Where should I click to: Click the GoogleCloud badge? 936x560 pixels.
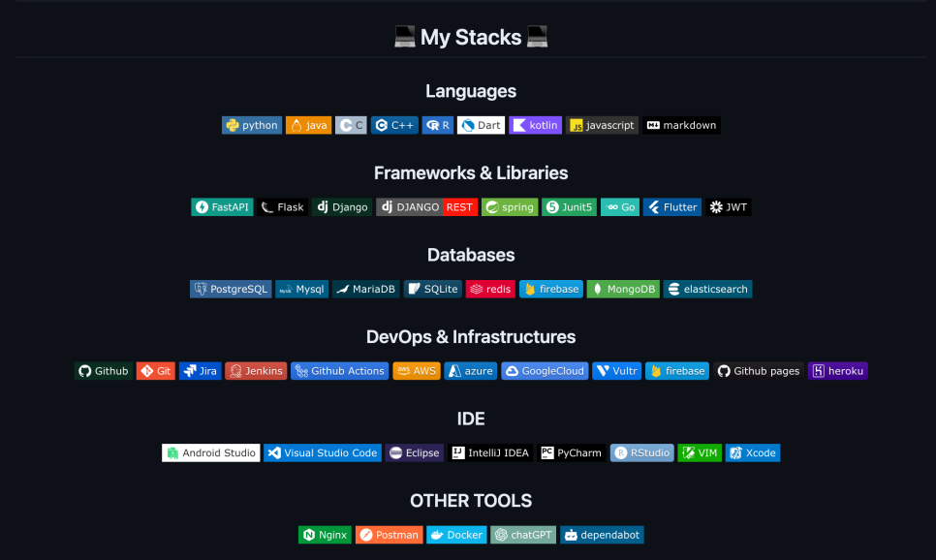[x=545, y=371]
